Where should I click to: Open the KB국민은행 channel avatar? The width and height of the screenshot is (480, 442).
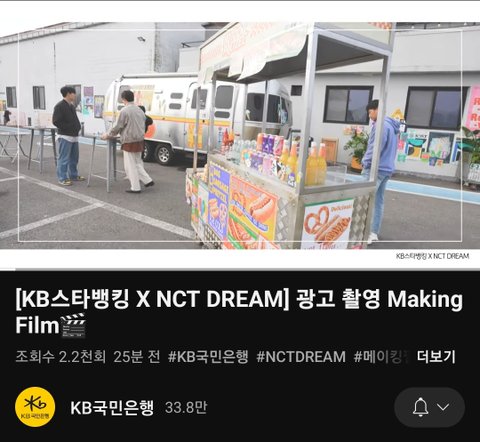pyautogui.click(x=35, y=407)
